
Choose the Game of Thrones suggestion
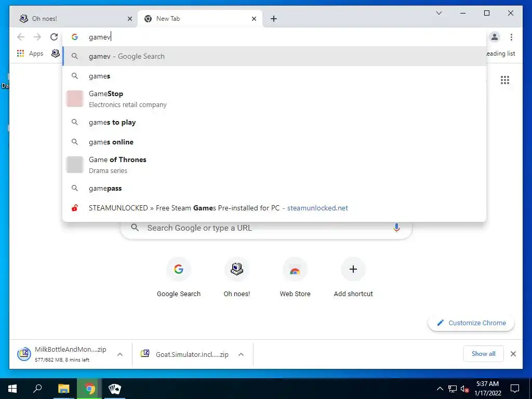point(274,165)
